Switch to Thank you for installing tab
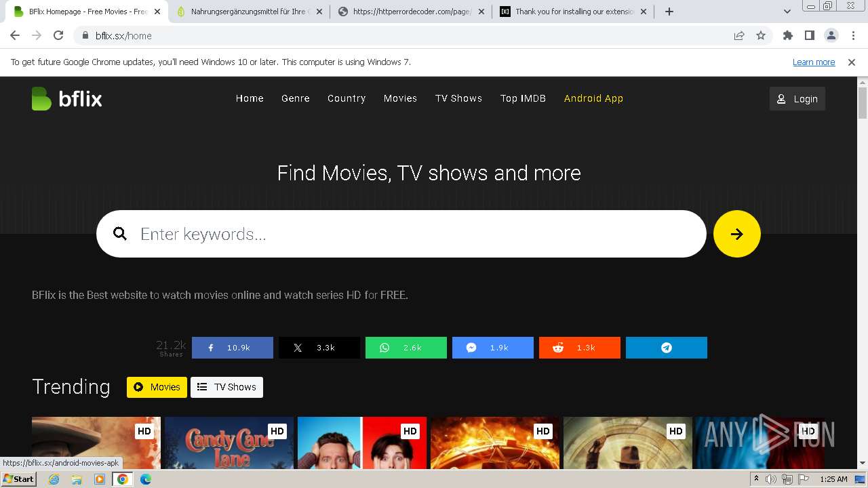Viewport: 868px width, 488px height. coord(574,12)
